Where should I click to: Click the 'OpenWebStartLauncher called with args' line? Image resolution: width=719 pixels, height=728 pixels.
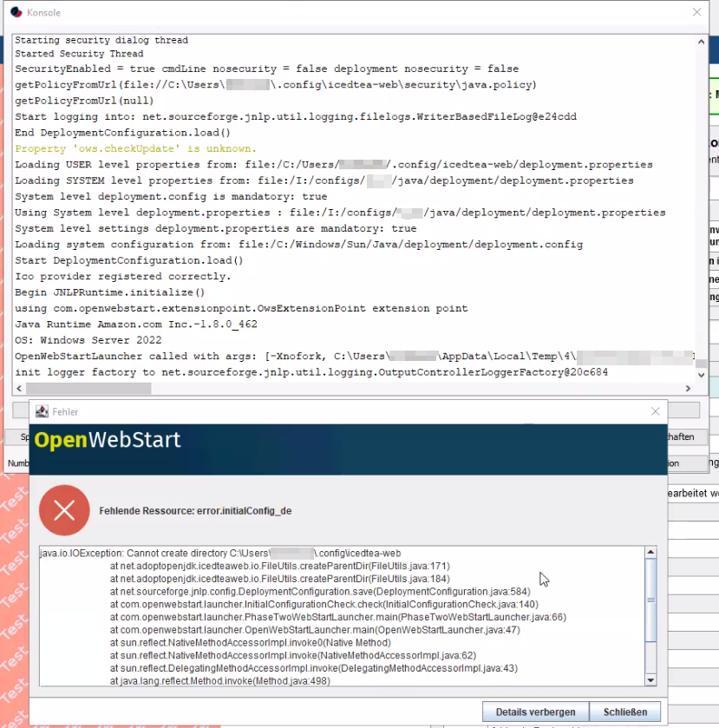coord(355,356)
